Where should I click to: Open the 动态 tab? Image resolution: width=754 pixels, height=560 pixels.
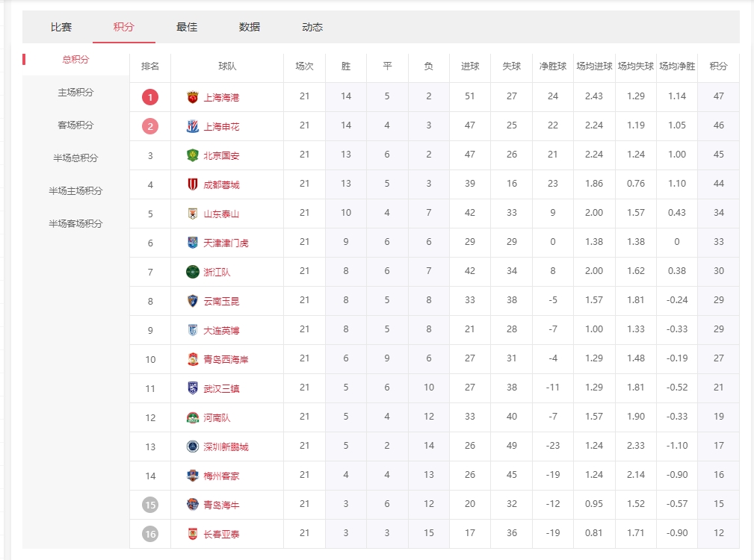pyautogui.click(x=312, y=27)
